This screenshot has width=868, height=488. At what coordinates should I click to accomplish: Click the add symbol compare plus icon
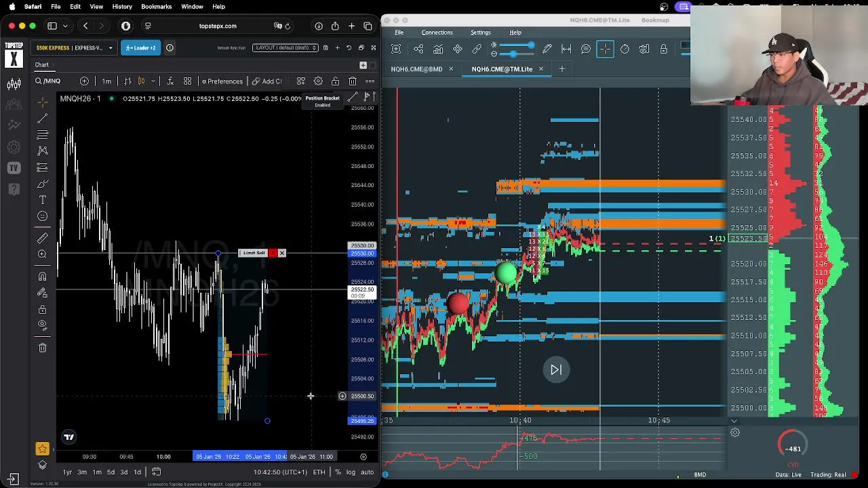[x=84, y=81]
